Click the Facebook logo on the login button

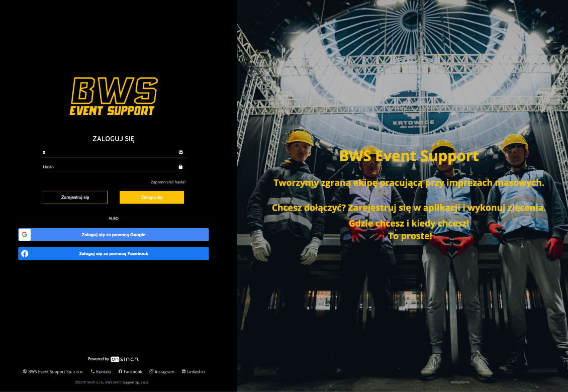[x=25, y=254]
